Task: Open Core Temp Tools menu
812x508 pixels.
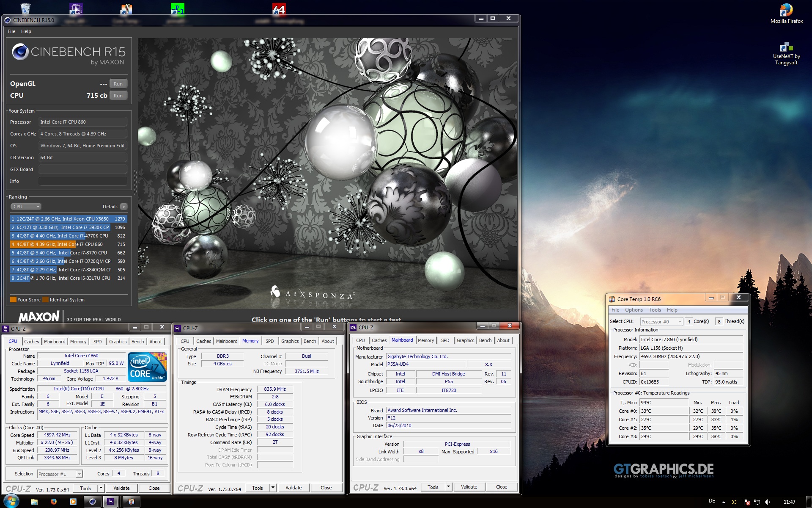Action: coord(655,310)
